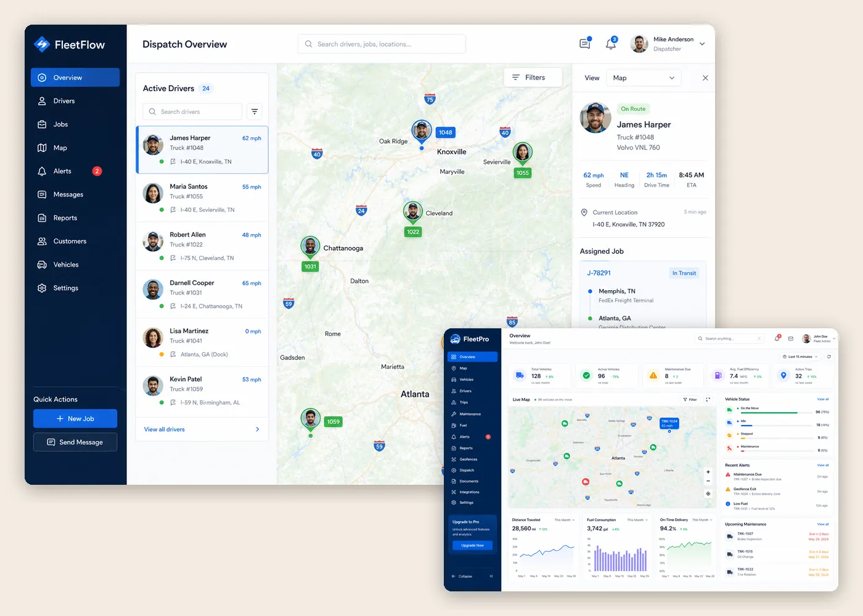The width and height of the screenshot is (863, 616).
Task: Open Jobs in FleetFlow sidebar
Action: pyautogui.click(x=75, y=124)
